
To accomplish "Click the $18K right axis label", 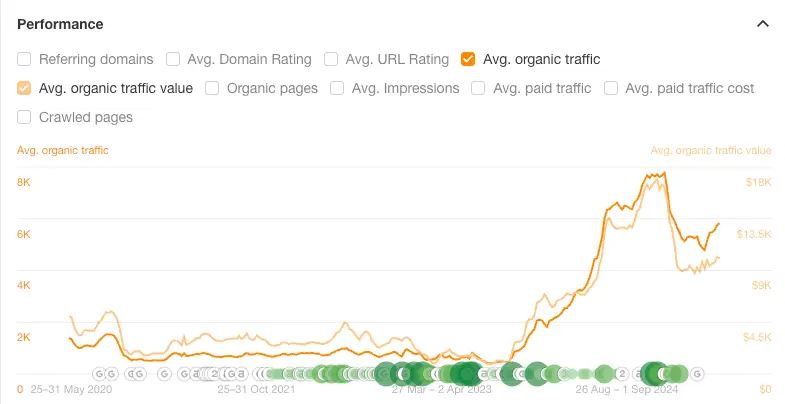I will [758, 182].
